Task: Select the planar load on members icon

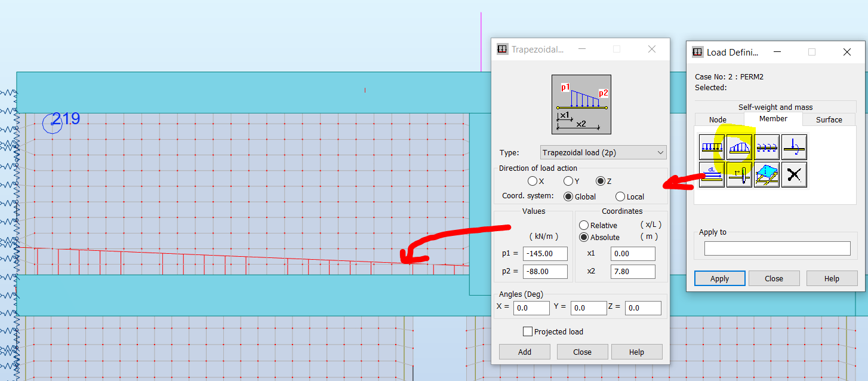Action: click(767, 174)
